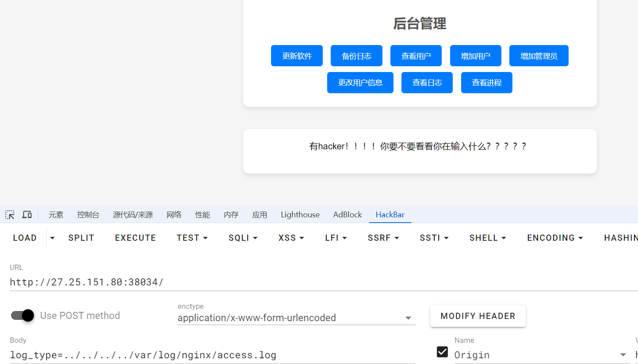Open the LFI payload menu
The image size is (638, 364).
point(336,238)
